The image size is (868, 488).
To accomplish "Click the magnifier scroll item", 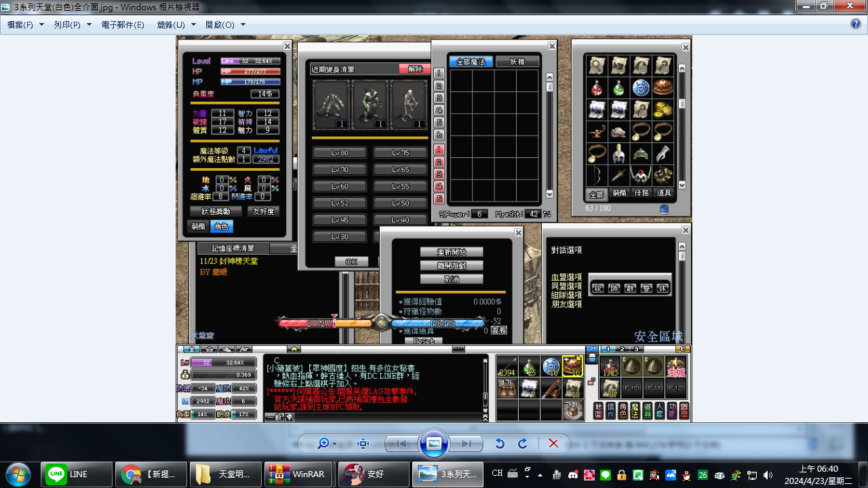I will click(x=597, y=66).
